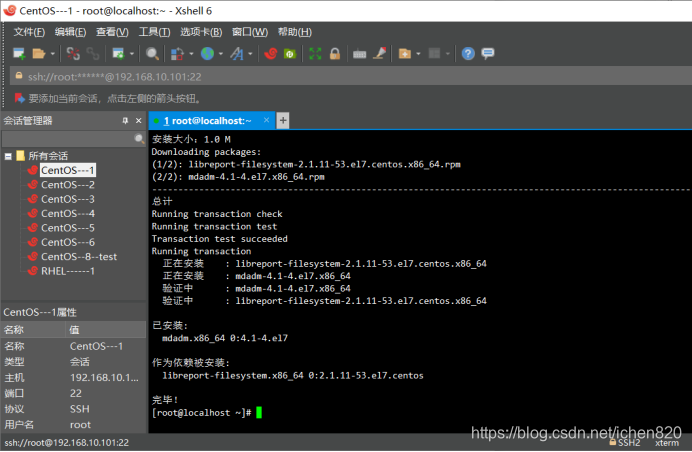This screenshot has width=692, height=452.
Task: Click the address bar with ssh://root
Action: pyautogui.click(x=351, y=76)
